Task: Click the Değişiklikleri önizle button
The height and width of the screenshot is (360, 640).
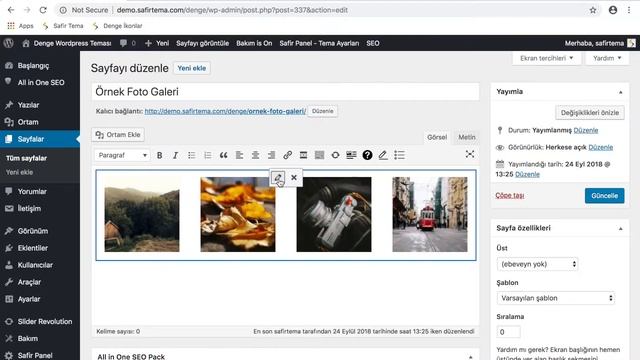Action: coord(589,113)
